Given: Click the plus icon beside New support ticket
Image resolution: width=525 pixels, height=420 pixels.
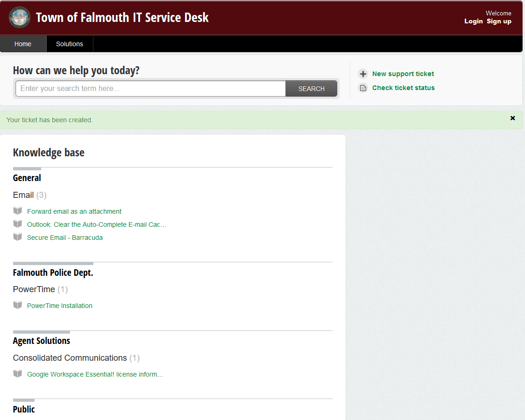Looking at the screenshot, I should [x=363, y=74].
